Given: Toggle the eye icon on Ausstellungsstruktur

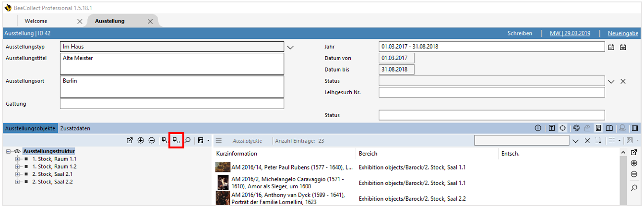Looking at the screenshot, I should coord(17,151).
